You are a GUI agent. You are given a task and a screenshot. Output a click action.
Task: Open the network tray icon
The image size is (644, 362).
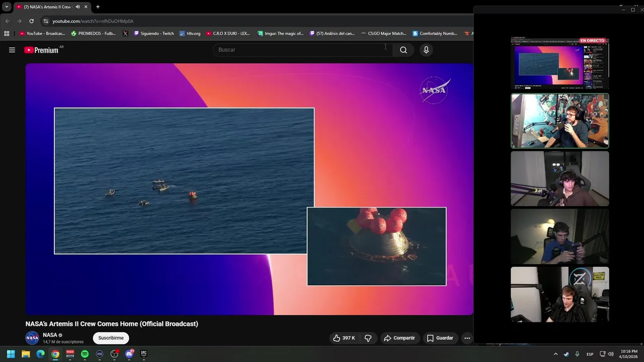coord(603,354)
